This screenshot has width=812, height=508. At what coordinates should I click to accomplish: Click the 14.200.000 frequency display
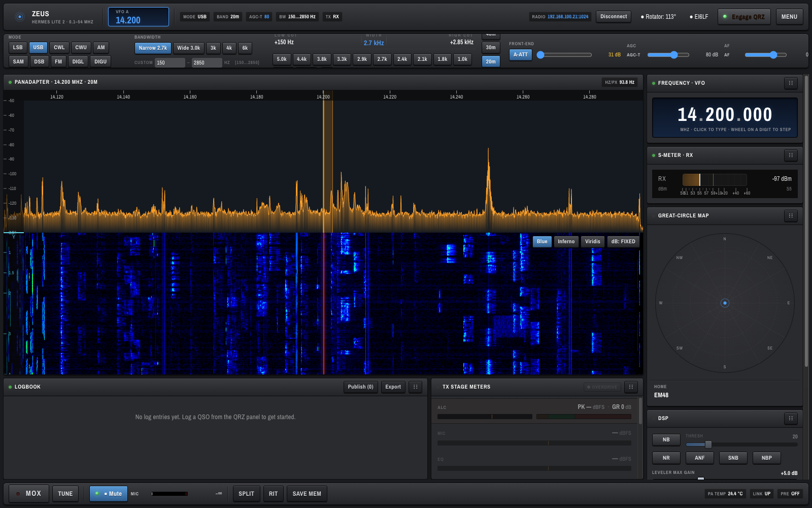point(725,115)
